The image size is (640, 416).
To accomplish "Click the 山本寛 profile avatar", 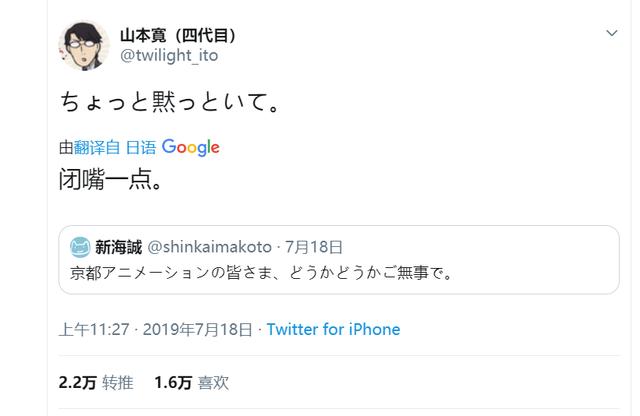I will 84,45.
